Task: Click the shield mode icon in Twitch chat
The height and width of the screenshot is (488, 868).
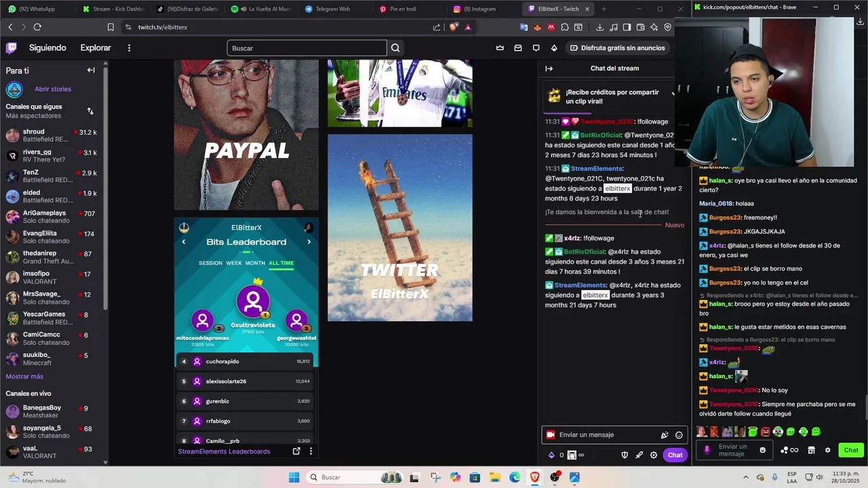Action: click(x=625, y=455)
